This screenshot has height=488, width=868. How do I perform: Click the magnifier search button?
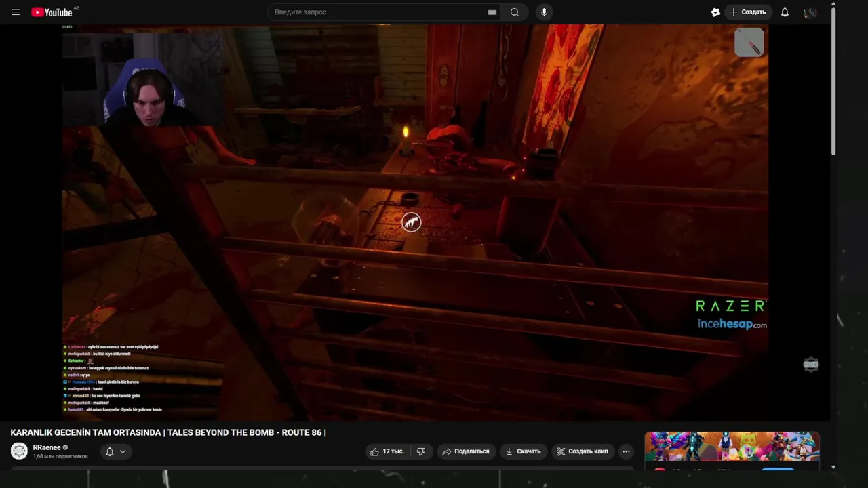(515, 12)
